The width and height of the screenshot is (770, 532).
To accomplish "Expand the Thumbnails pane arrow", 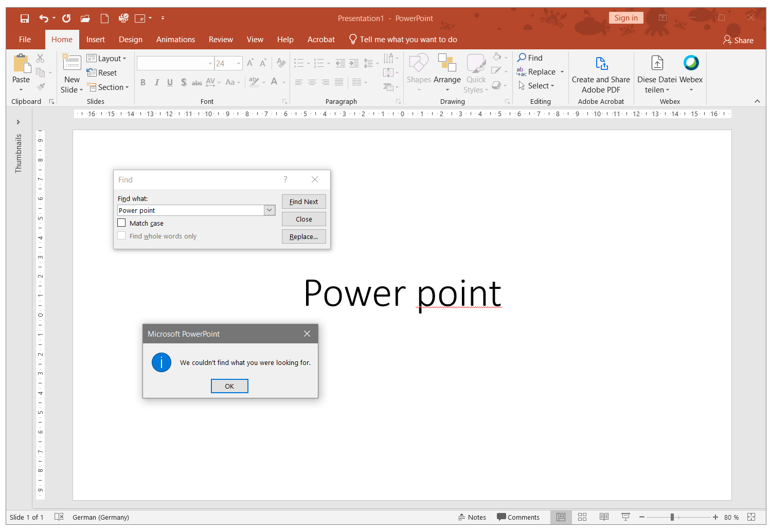I will pos(19,122).
